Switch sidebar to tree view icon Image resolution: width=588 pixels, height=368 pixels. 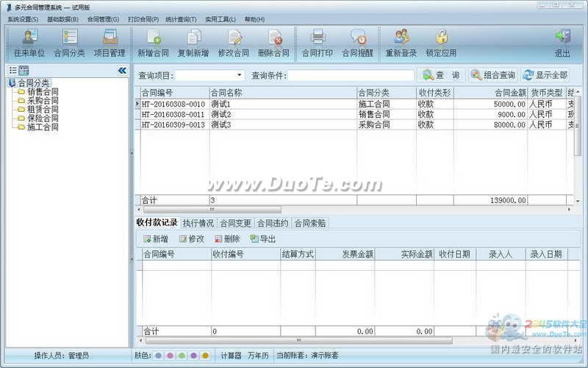(x=24, y=70)
